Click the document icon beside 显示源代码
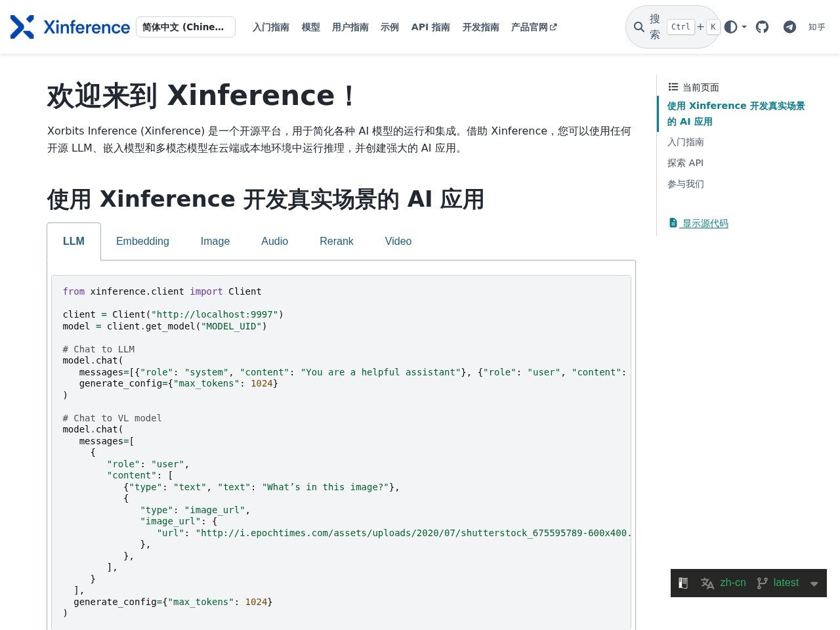840x630 pixels. coord(673,223)
